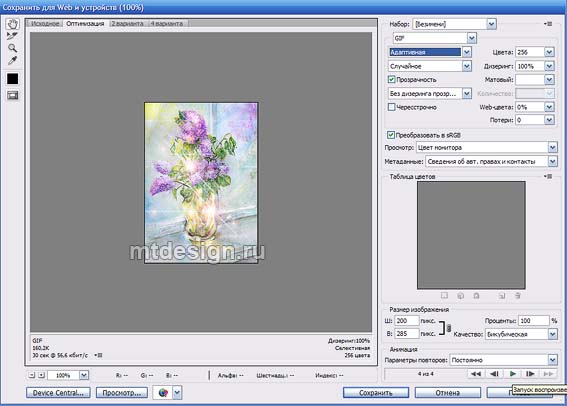Click the Сохранить button

coord(376,393)
